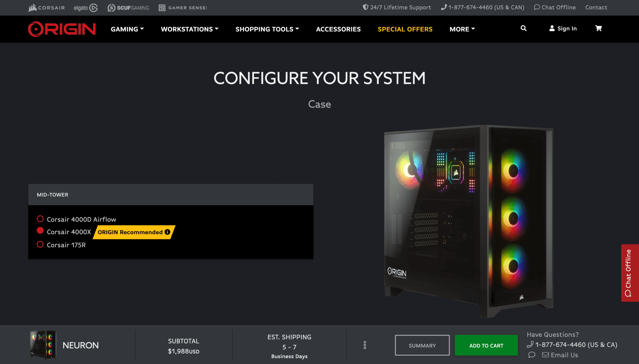Image resolution: width=639 pixels, height=364 pixels.
Task: Open the shopping cart icon
Action: (598, 28)
